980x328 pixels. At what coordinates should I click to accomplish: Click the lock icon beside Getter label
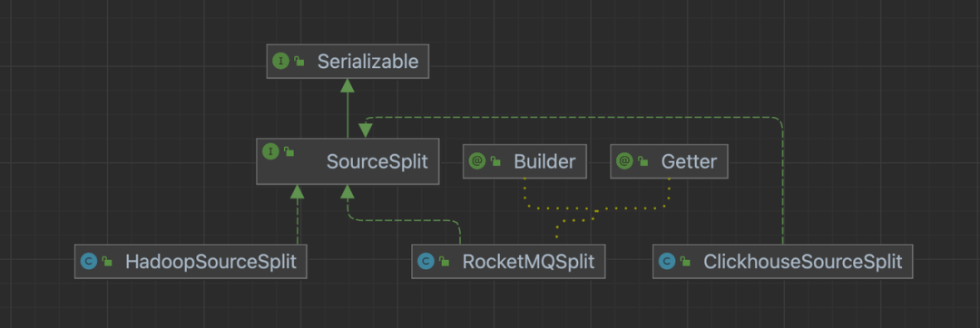tap(643, 161)
